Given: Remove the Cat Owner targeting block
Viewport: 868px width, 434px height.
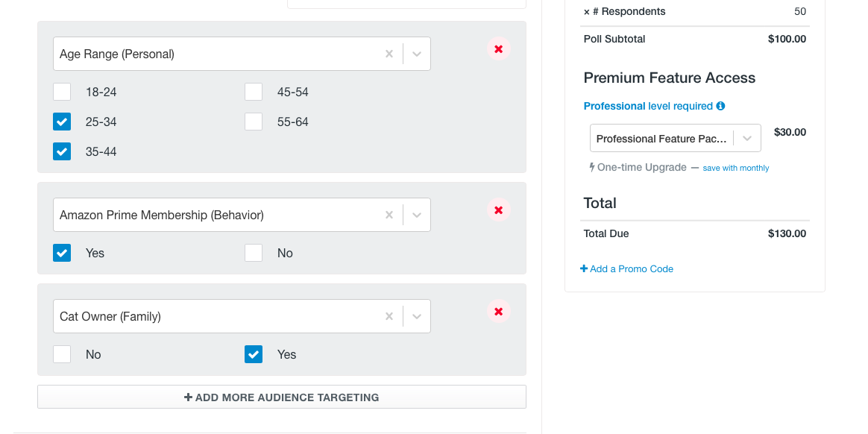Looking at the screenshot, I should [x=498, y=312].
